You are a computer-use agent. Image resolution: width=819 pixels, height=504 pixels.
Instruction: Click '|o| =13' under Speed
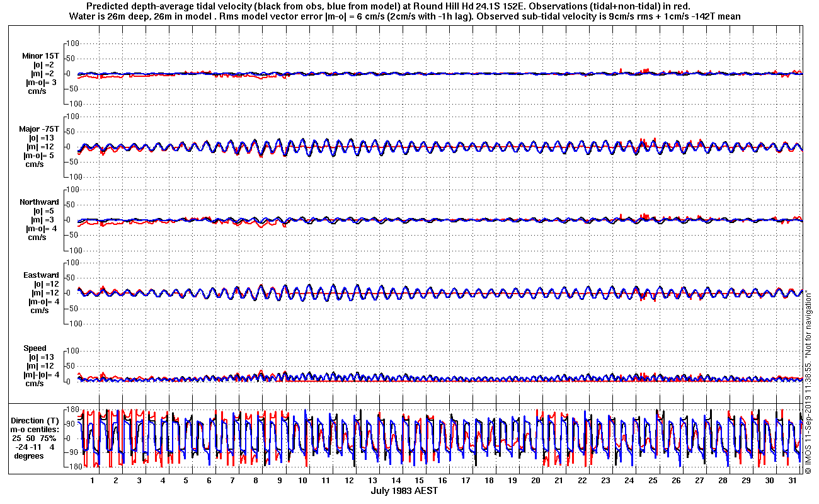pos(41,357)
